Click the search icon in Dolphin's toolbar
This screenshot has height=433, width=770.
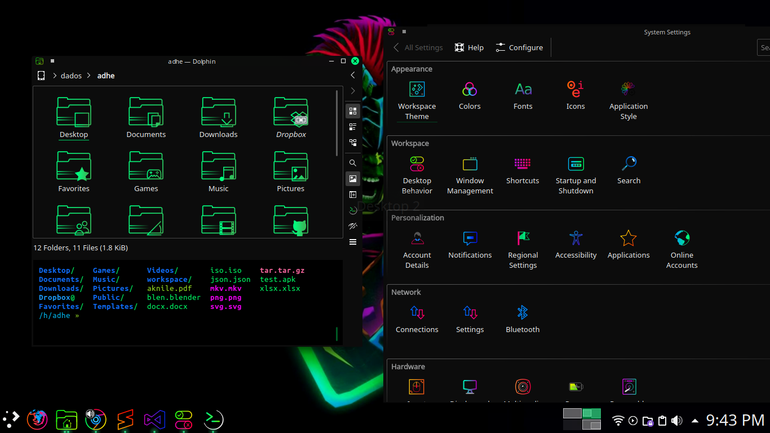click(353, 162)
